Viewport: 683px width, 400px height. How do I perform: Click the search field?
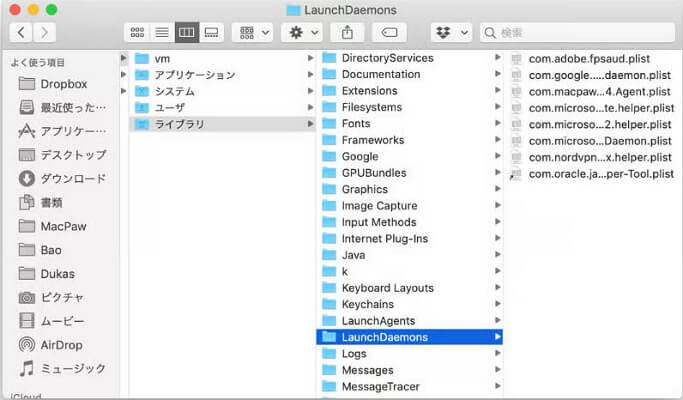(577, 33)
